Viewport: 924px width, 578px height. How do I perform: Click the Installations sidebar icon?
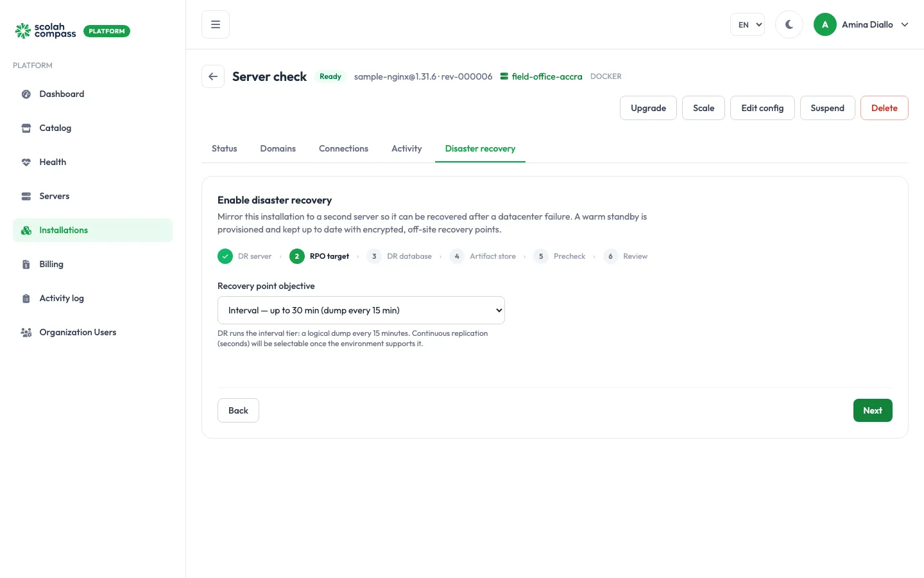click(x=26, y=230)
